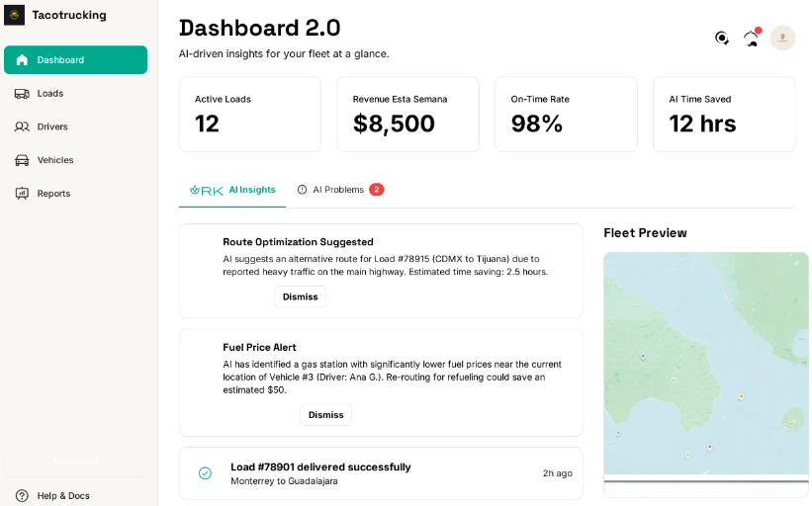Dismiss the Route Optimization suggestion

point(300,296)
